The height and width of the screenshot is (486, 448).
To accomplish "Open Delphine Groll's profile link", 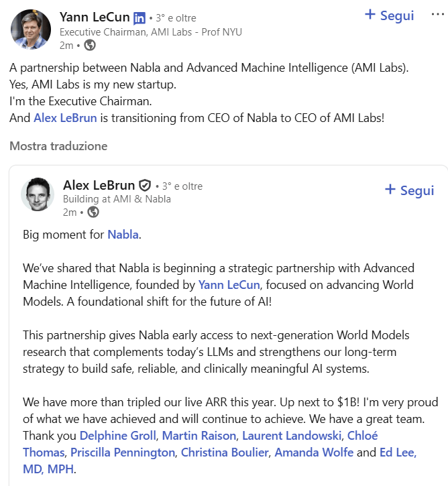I will tap(118, 436).
